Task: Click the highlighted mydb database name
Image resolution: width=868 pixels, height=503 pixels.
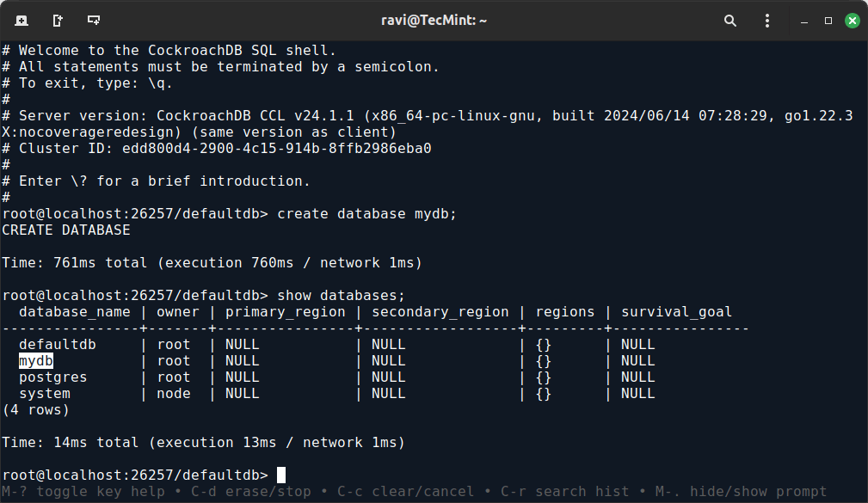Action: pyautogui.click(x=36, y=361)
